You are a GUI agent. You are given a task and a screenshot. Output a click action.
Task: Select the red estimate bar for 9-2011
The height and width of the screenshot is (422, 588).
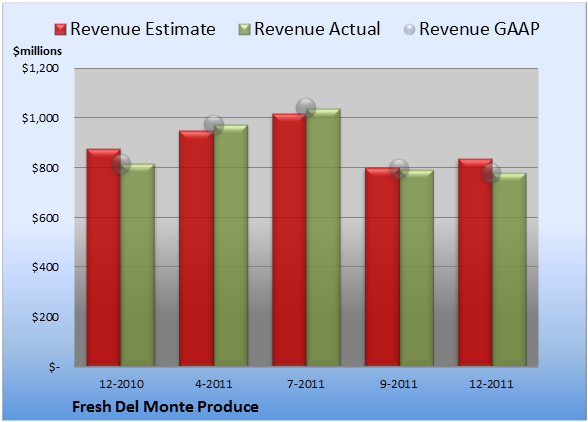[382, 267]
